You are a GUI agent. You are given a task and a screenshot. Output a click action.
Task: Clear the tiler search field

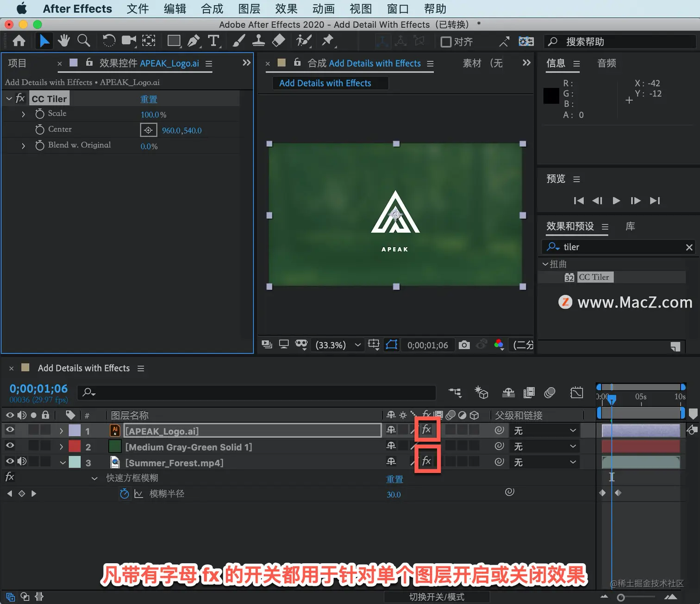click(689, 247)
